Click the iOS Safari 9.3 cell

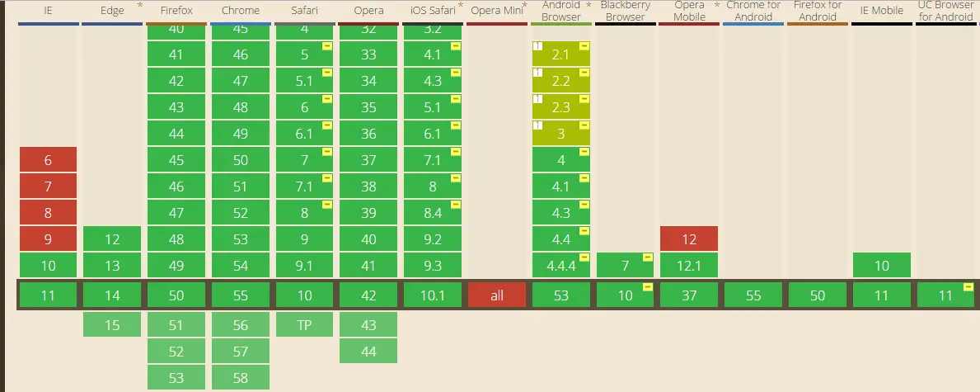click(x=433, y=265)
